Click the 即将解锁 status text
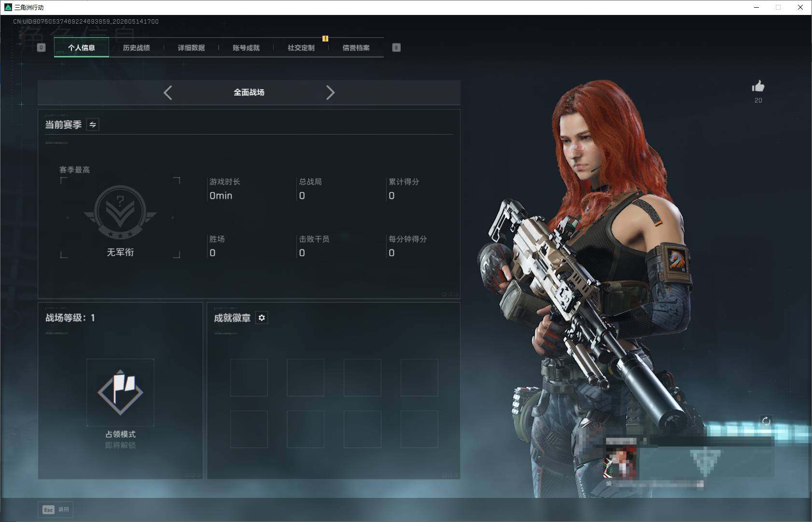The height and width of the screenshot is (522, 812). 120,445
